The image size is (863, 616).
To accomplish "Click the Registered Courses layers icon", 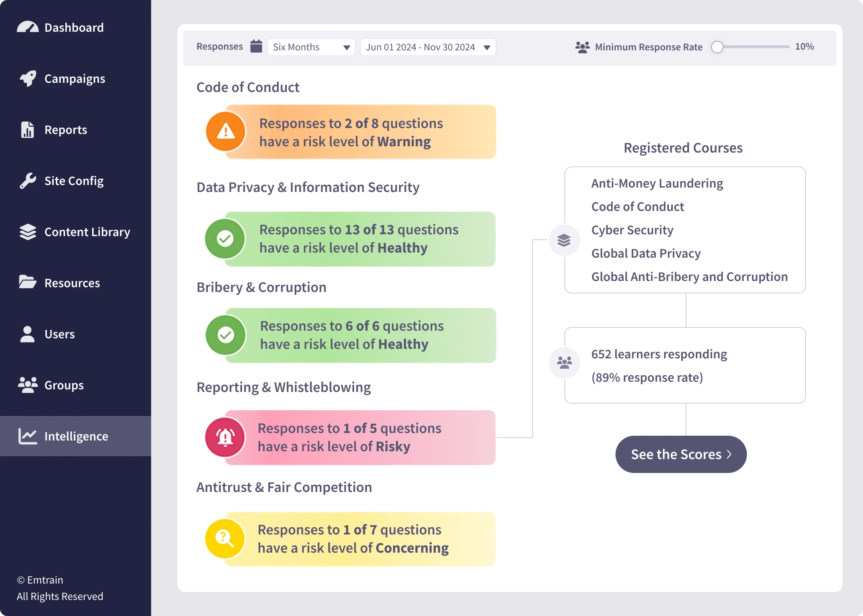I will [564, 240].
